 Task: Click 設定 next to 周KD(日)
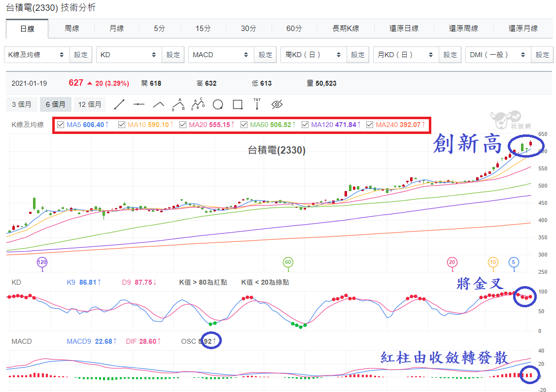358,55
